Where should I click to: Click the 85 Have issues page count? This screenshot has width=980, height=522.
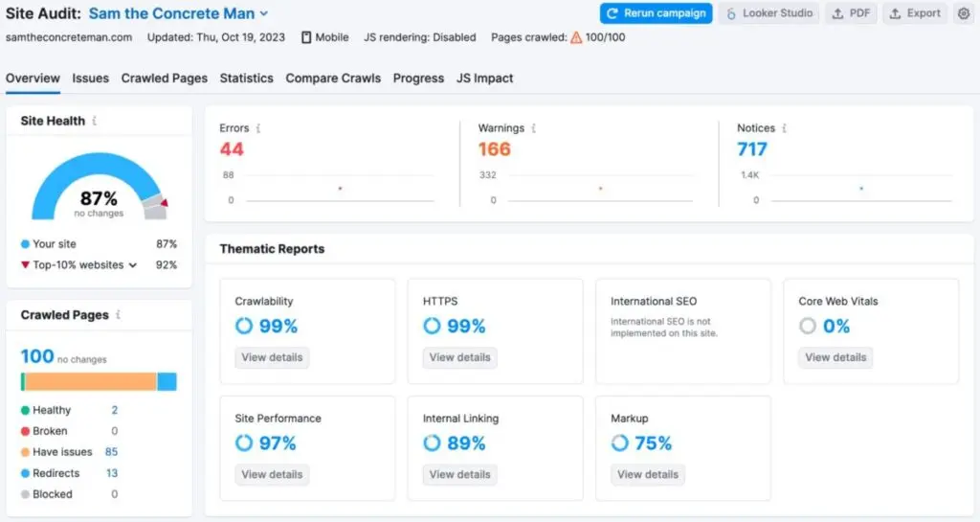(x=111, y=452)
